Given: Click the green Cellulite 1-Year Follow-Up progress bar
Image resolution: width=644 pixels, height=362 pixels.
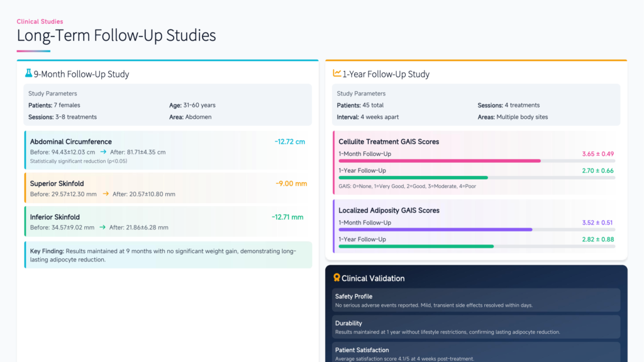Looking at the screenshot, I should click(x=413, y=178).
